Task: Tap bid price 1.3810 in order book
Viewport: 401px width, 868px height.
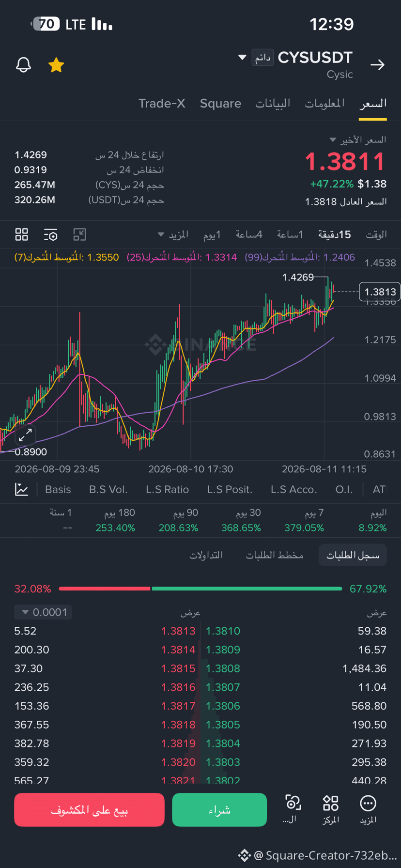Action: pyautogui.click(x=223, y=631)
